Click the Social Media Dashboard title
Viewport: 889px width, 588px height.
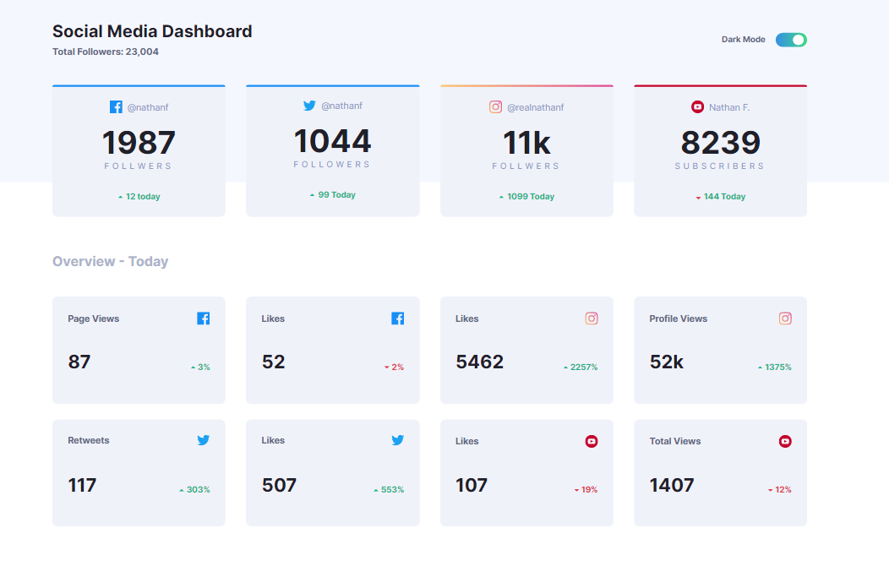tap(152, 31)
